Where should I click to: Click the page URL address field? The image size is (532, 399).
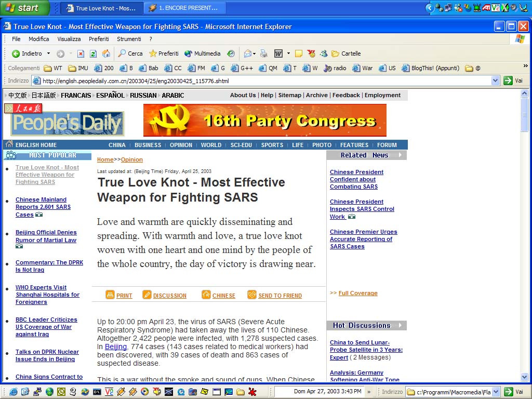pos(260,81)
